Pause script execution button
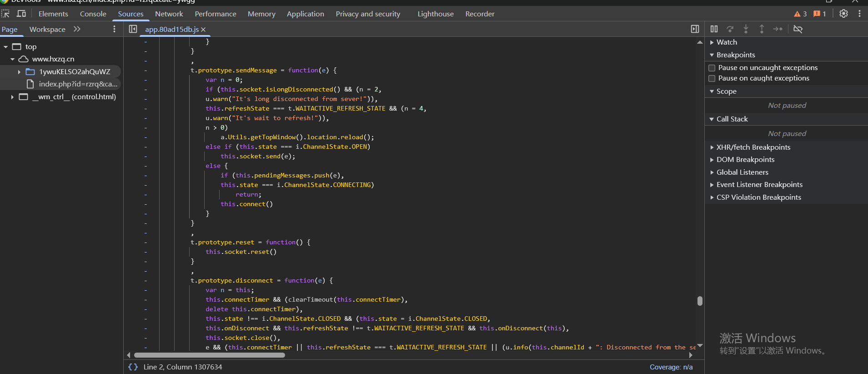The image size is (868, 374). click(x=714, y=29)
